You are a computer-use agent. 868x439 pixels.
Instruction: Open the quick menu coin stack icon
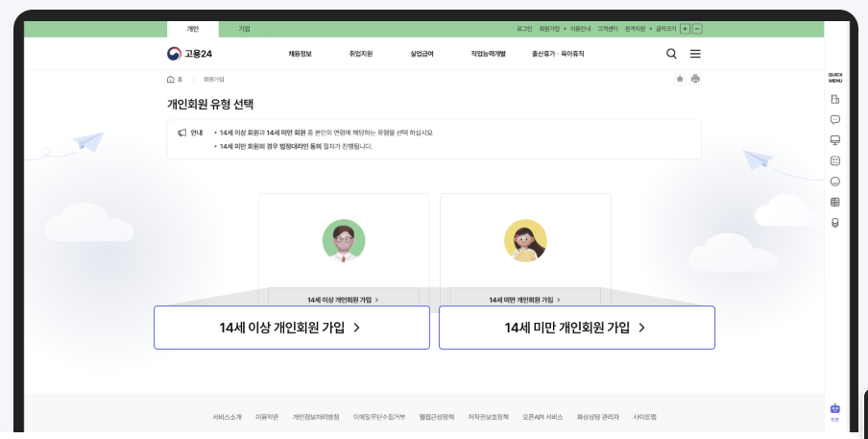(x=835, y=223)
